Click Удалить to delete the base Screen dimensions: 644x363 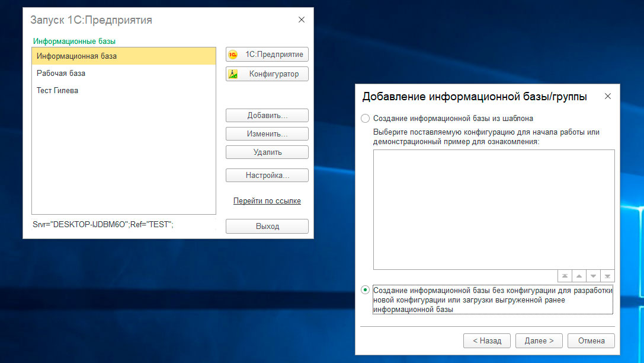[x=267, y=152]
